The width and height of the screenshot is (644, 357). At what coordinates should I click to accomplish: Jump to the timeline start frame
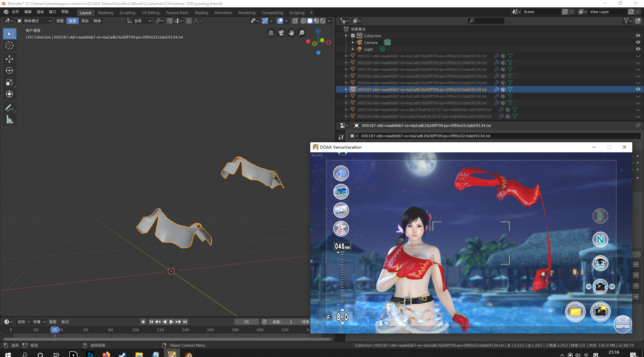[x=151, y=322]
